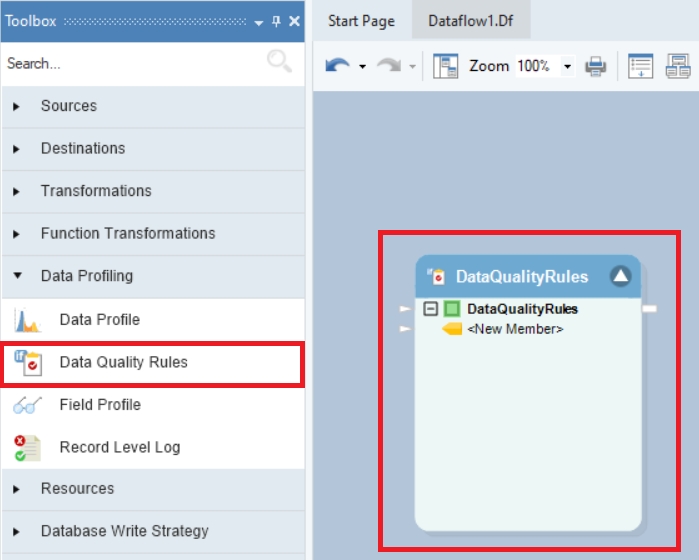Viewport: 699px width, 560px height.
Task: Pin the Toolbox panel with the pushpin
Action: pyautogui.click(x=276, y=21)
